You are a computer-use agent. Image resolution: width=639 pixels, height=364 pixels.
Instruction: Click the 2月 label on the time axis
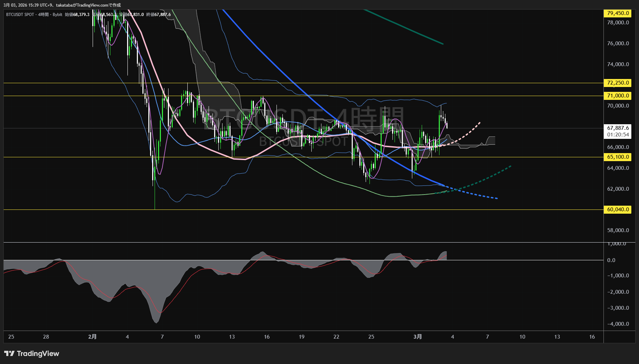(x=92, y=337)
